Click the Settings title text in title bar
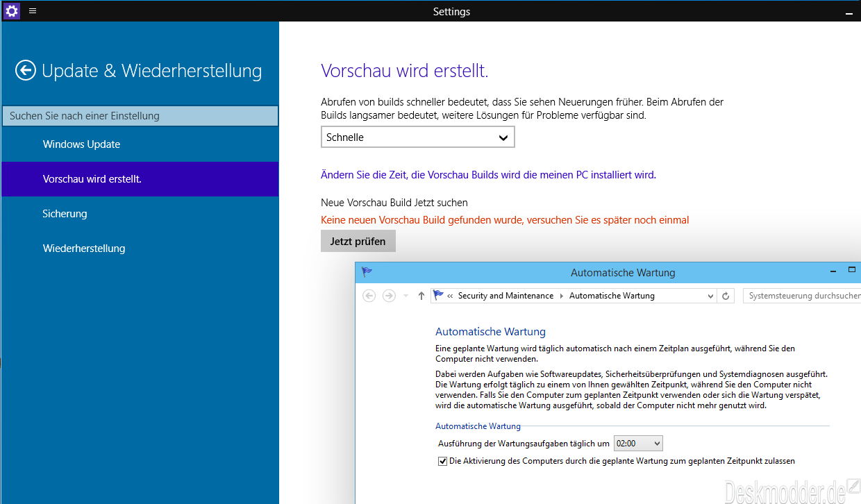Viewport: 861px width, 504px height. point(451,12)
